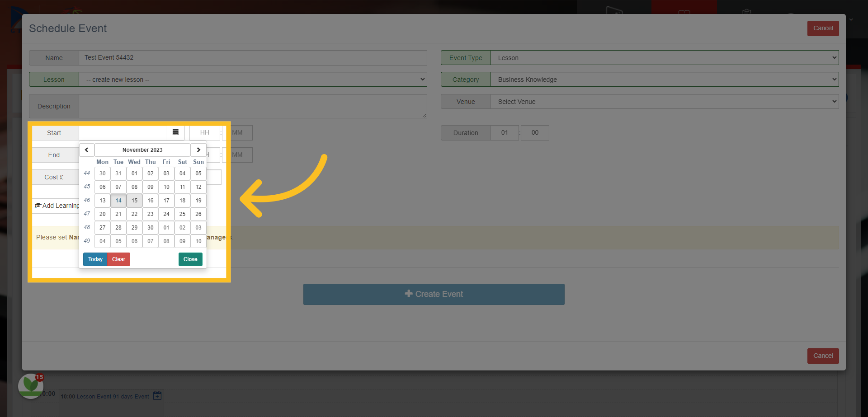Clear the selected date
Image resolution: width=868 pixels, height=417 pixels.
click(119, 259)
